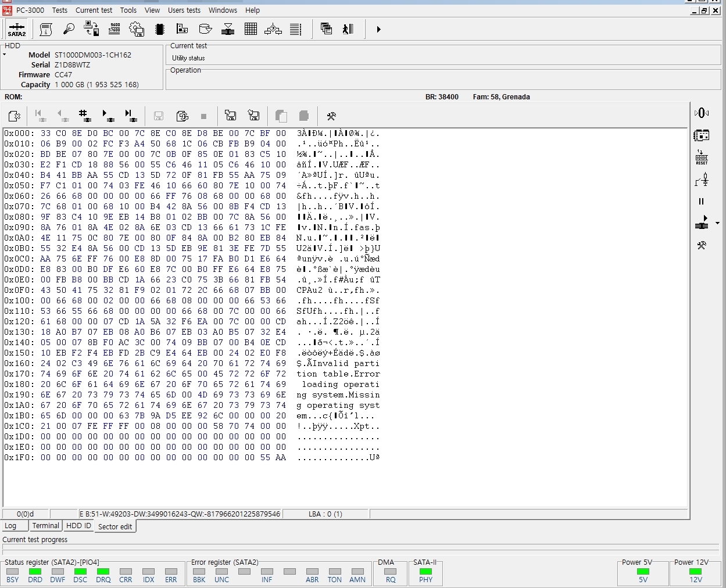Image resolution: width=726 pixels, height=588 pixels.
Task: Open the PC-3000 menu
Action: [x=30, y=10]
